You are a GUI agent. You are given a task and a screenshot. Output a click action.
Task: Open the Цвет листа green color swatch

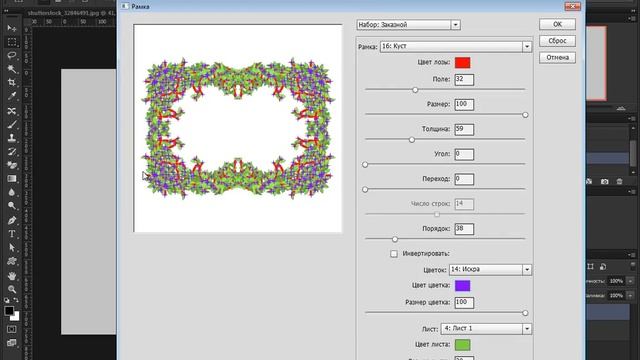coord(462,345)
